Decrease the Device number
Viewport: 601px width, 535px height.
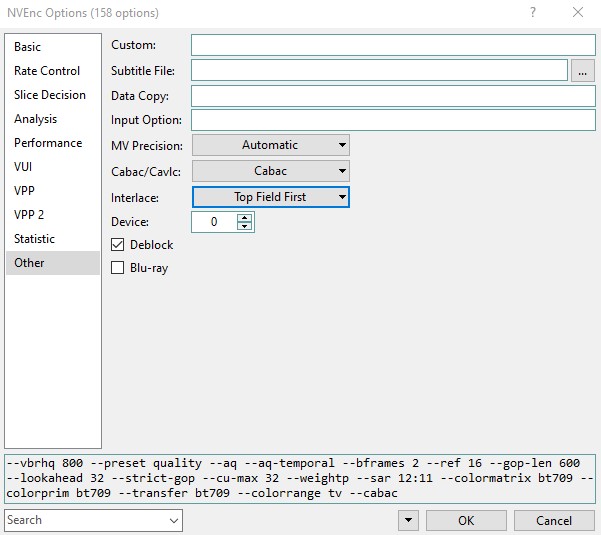point(244,226)
